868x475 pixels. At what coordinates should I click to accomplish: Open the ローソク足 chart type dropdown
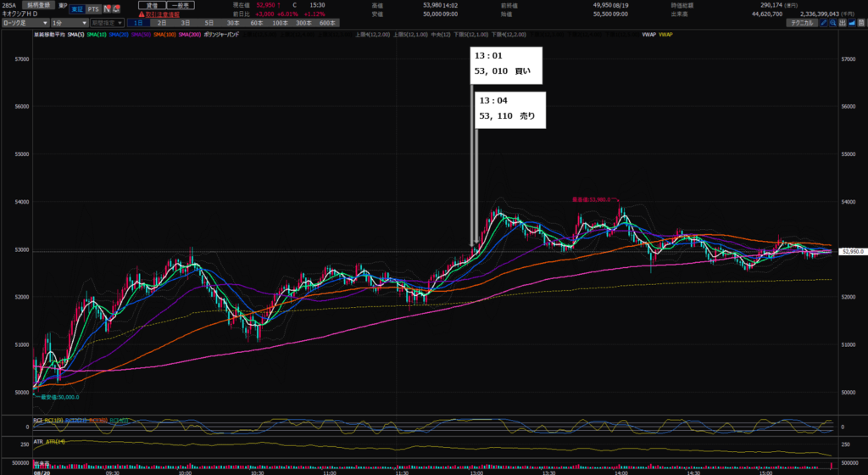[x=25, y=23]
